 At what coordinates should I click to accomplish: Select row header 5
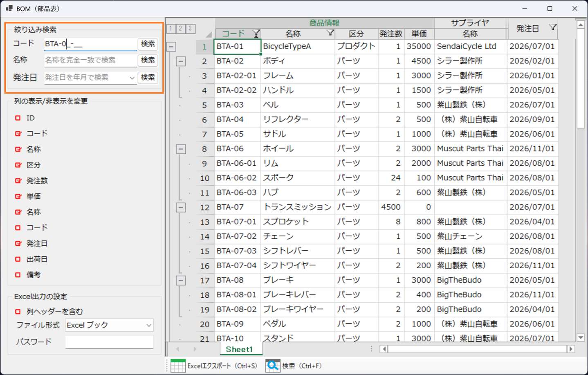pyautogui.click(x=204, y=105)
